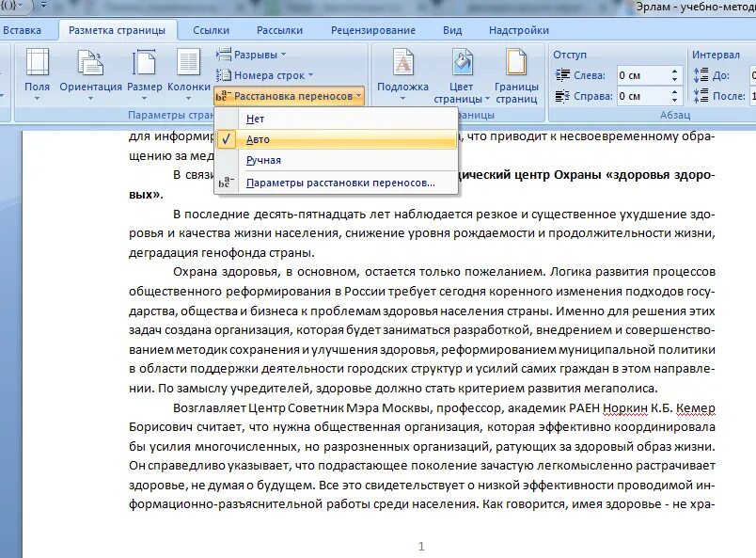Open Границы страниц page borders icon
Viewport: 756px width, 558px height.
(516, 63)
